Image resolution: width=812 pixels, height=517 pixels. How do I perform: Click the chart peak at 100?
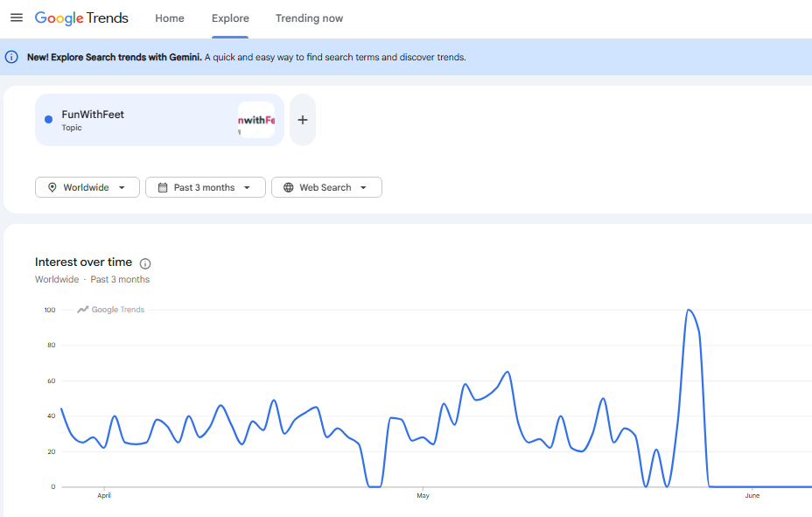coord(689,310)
